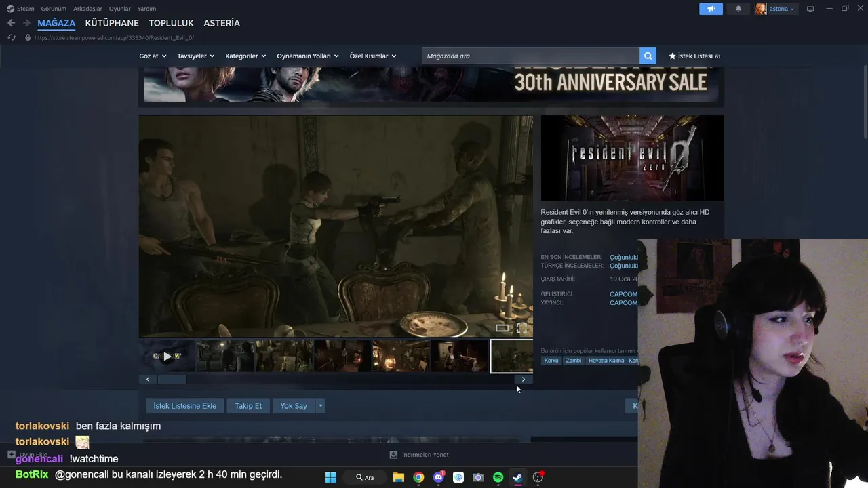Viewport: 868px width, 488px height.
Task: Click the taskbar Ara search box
Action: tap(366, 477)
